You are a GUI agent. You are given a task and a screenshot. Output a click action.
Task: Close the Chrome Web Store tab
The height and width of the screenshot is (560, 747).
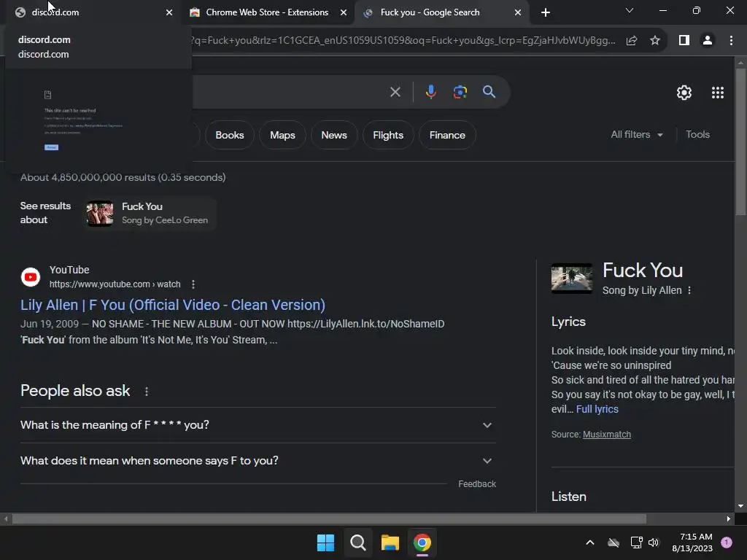tap(344, 12)
